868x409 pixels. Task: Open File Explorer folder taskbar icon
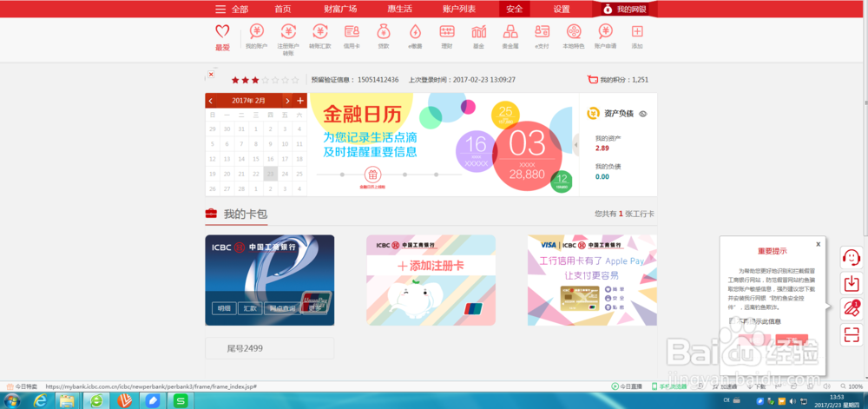(67, 400)
